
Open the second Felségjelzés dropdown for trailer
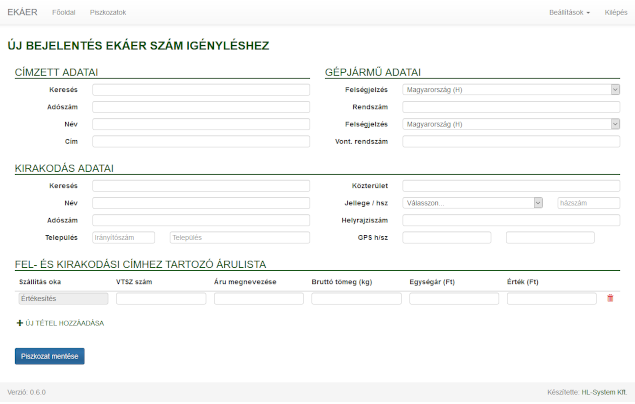point(510,124)
